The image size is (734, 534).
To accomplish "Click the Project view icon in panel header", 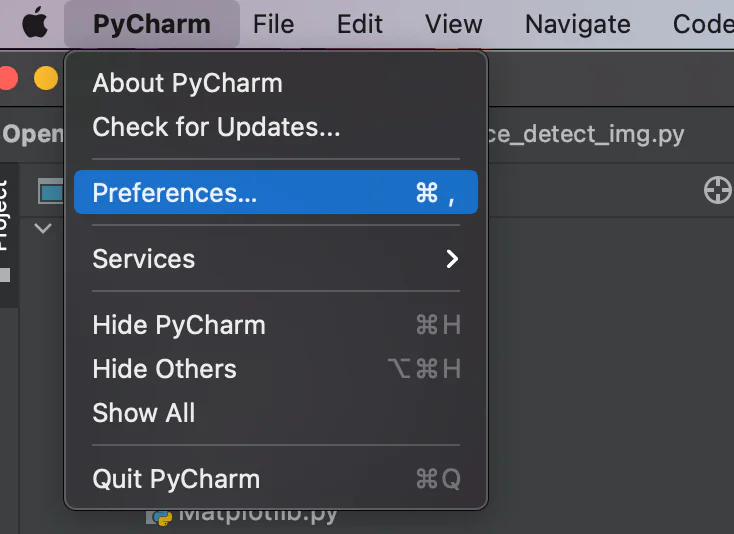I will coord(50,190).
